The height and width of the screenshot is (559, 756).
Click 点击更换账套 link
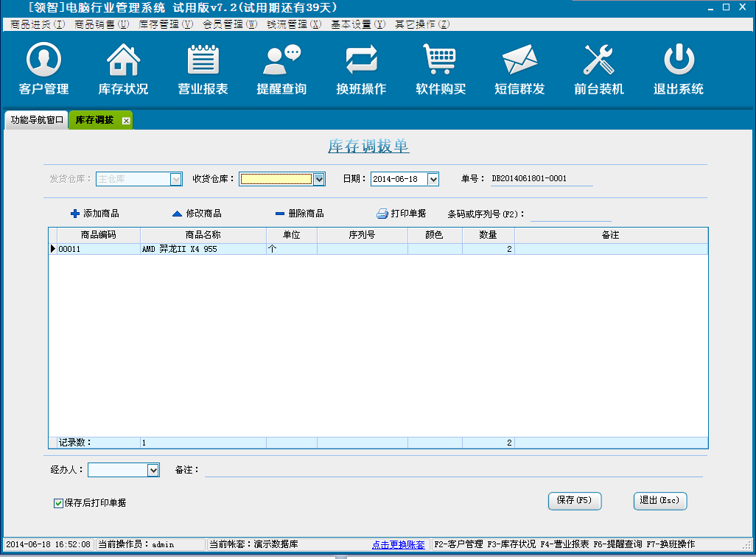pos(398,545)
